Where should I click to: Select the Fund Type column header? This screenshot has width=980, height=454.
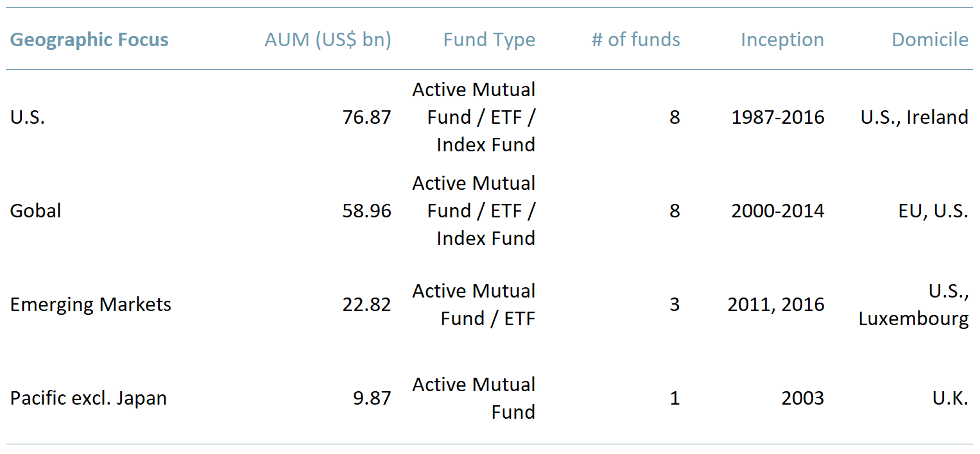coord(489,40)
